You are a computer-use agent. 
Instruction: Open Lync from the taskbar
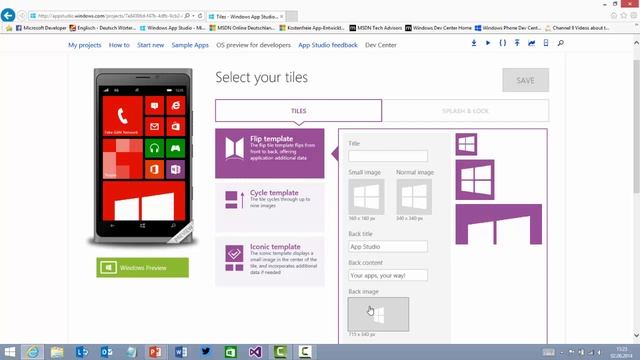(82, 352)
